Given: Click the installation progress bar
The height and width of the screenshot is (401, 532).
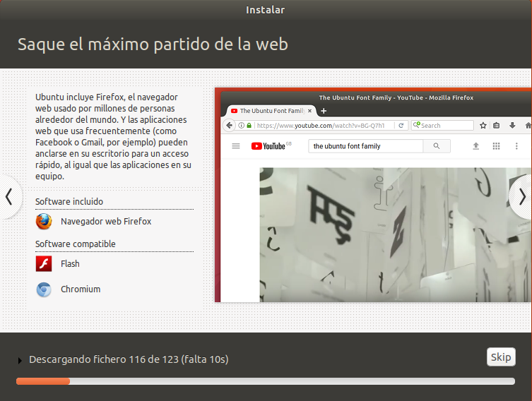Looking at the screenshot, I should (266, 381).
